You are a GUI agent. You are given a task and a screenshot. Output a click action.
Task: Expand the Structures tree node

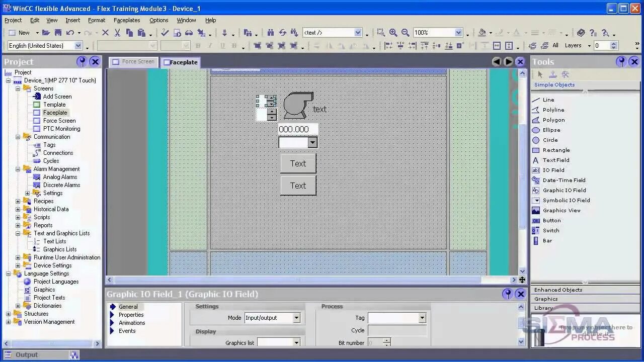[x=8, y=314]
